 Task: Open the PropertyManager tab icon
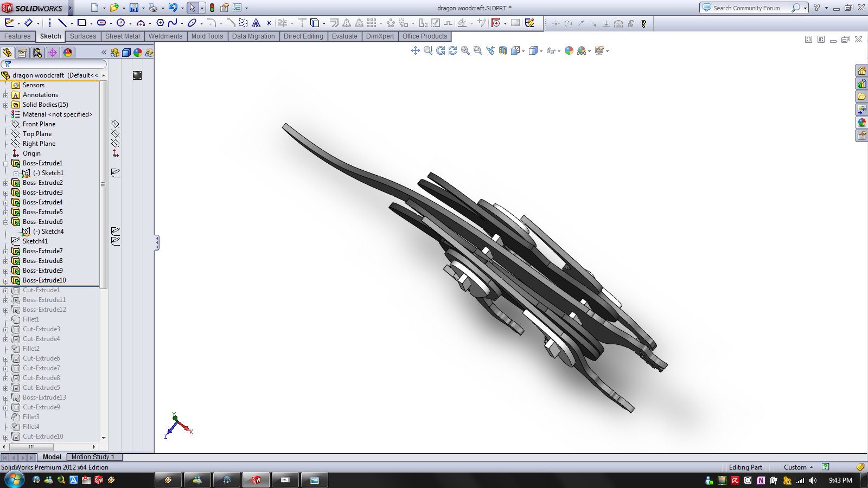click(x=22, y=53)
